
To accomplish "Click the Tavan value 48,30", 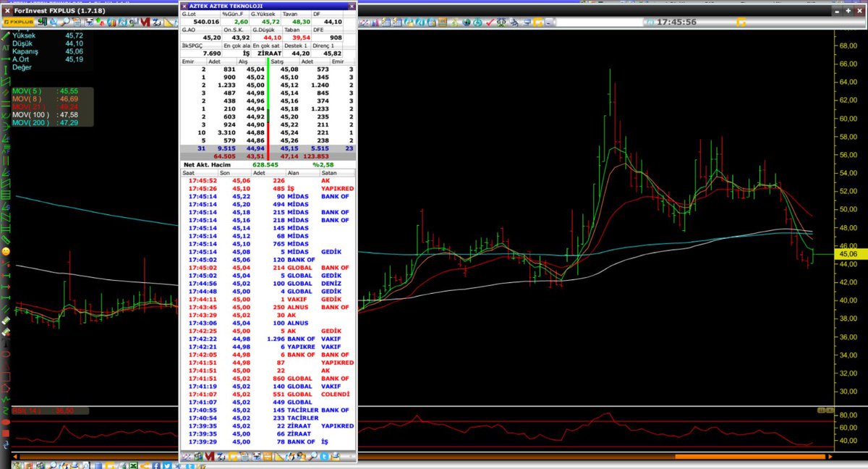I will click(x=300, y=21).
